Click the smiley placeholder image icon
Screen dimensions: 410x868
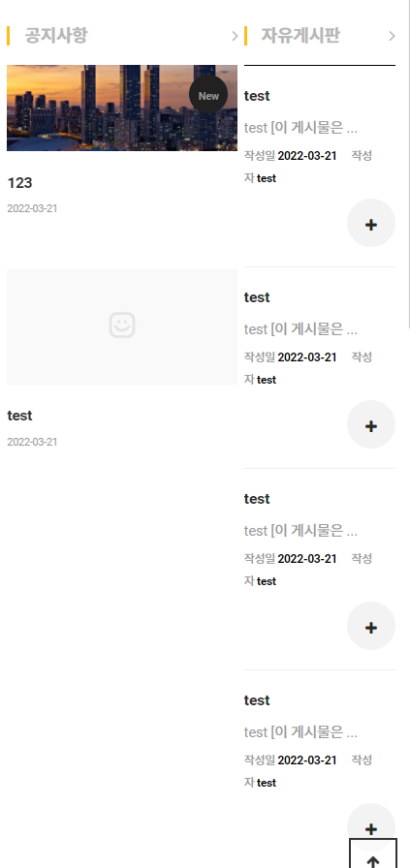pos(122,325)
